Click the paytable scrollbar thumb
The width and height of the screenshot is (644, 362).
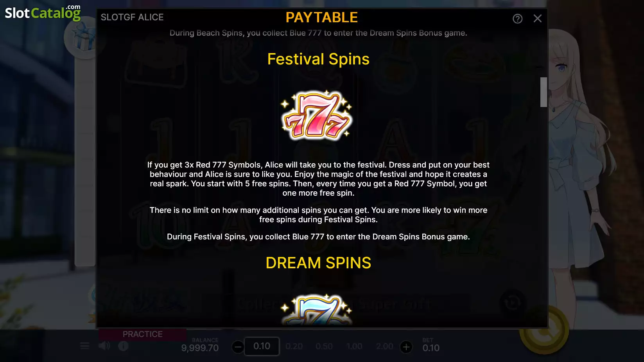[x=544, y=92]
